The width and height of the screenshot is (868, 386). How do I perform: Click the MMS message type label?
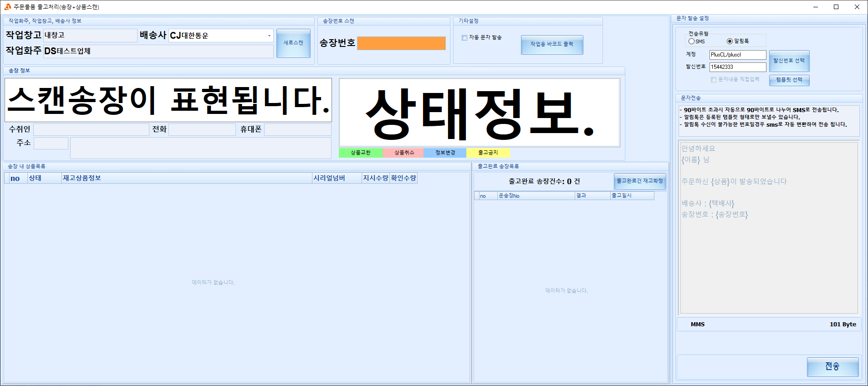[x=698, y=324]
